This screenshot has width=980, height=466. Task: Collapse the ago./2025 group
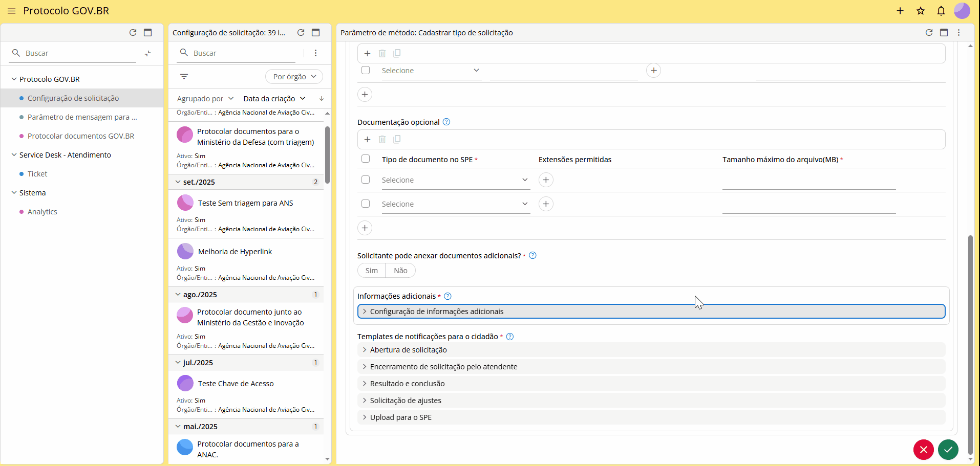178,295
